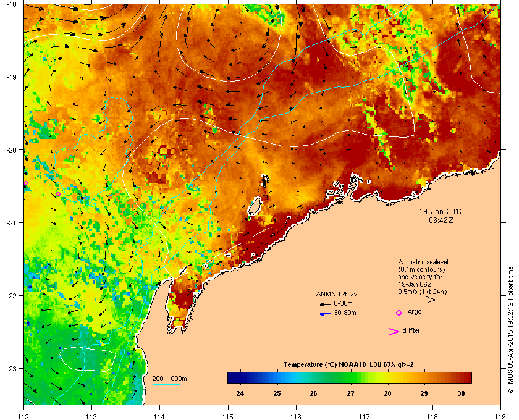Click the latitude axis label '-19'
The image size is (519, 420).
coord(11,77)
